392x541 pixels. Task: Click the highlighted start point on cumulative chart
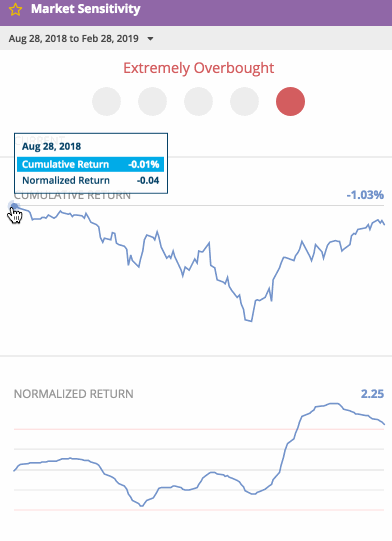(14, 206)
